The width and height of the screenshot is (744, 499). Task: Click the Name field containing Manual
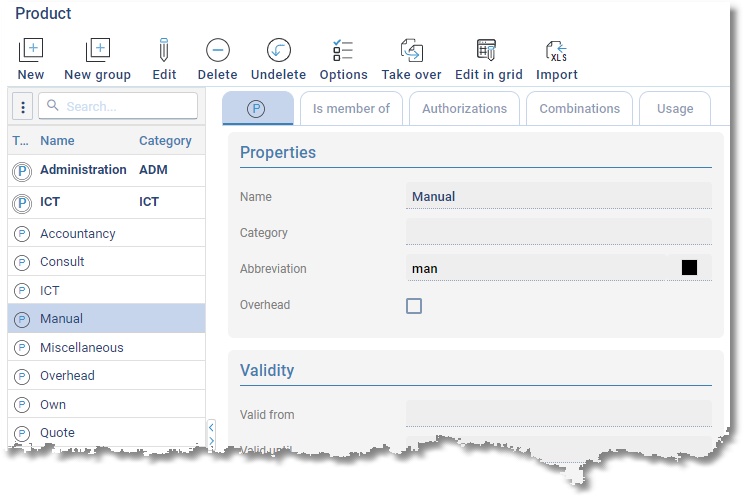tap(558, 196)
